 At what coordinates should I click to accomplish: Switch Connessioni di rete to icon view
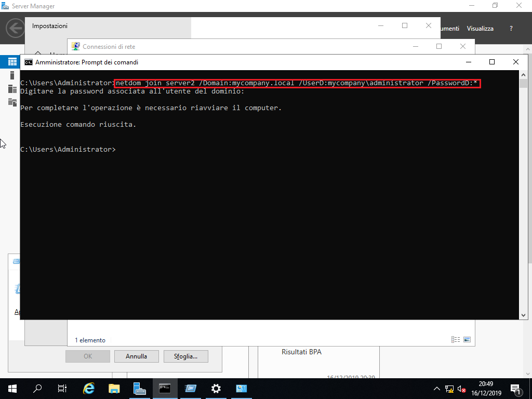[467, 339]
